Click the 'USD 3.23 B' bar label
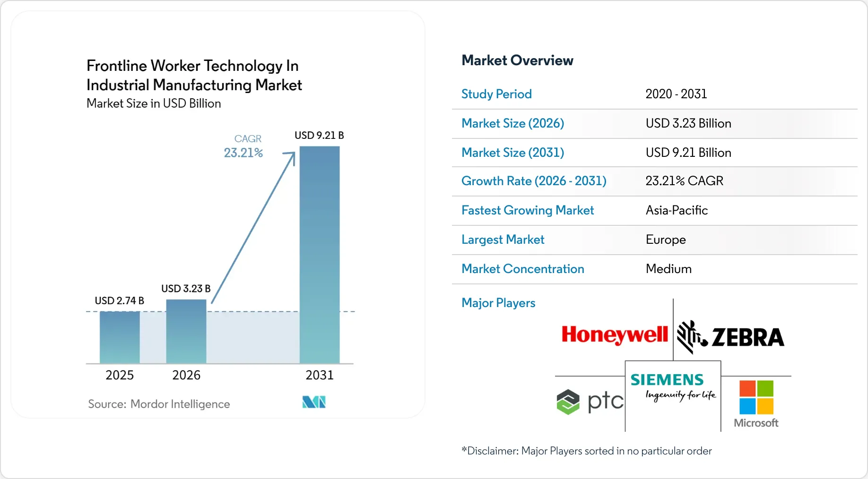 [186, 289]
